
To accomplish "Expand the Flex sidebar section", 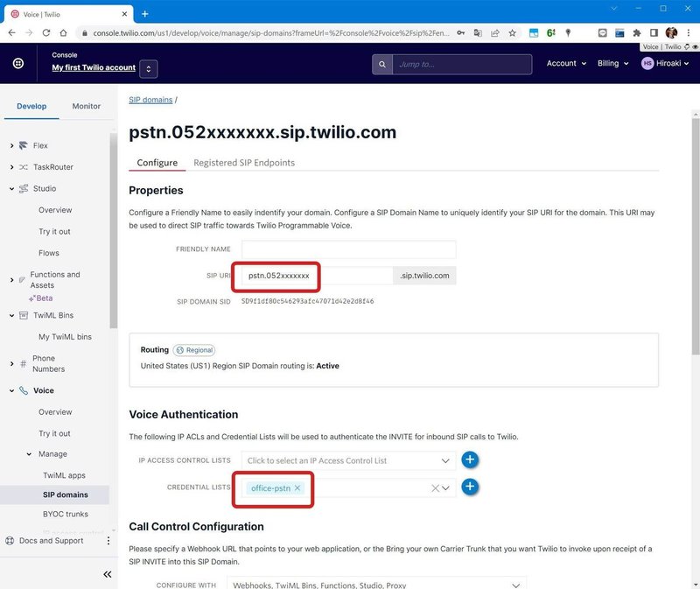I will coord(11,145).
